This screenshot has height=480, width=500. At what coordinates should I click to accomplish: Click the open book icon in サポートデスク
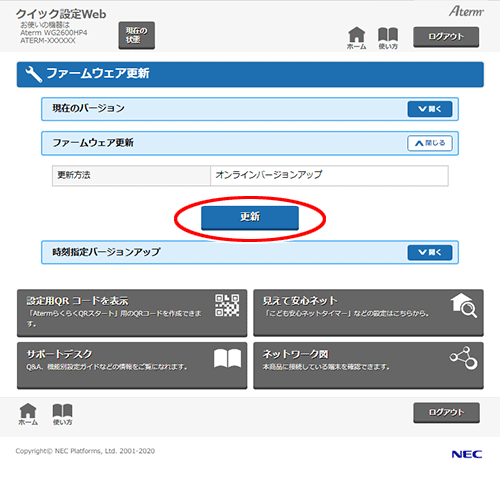pos(227,358)
